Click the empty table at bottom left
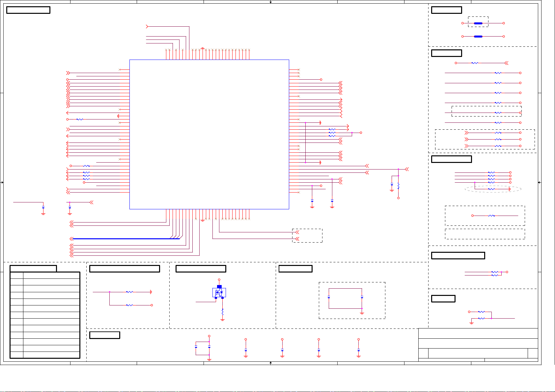 (x=45, y=315)
